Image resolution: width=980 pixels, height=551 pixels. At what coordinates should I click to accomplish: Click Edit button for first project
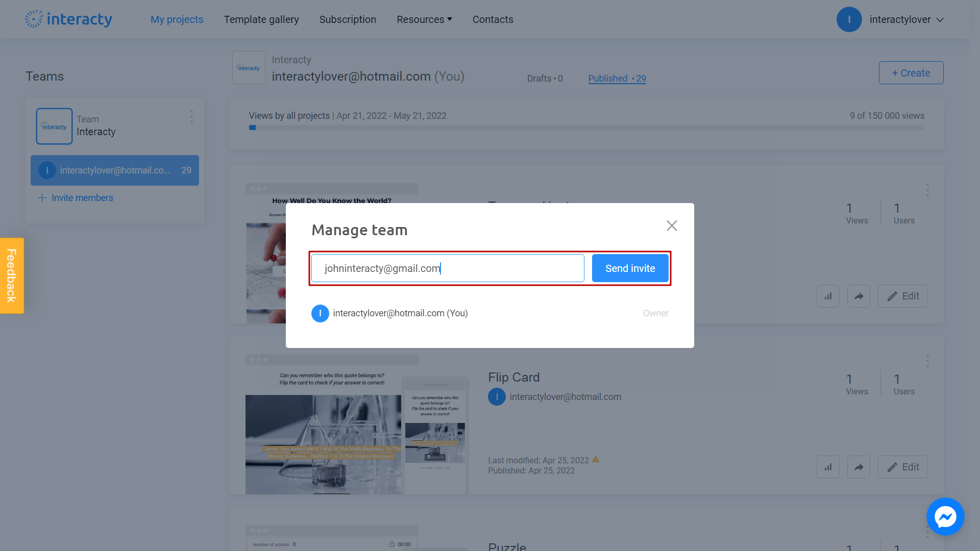click(903, 296)
